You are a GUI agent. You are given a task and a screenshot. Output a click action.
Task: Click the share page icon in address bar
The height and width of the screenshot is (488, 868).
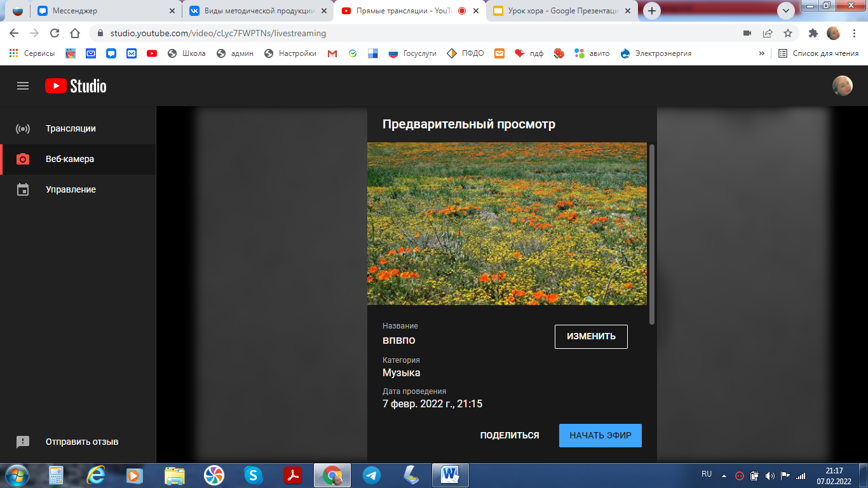click(768, 33)
